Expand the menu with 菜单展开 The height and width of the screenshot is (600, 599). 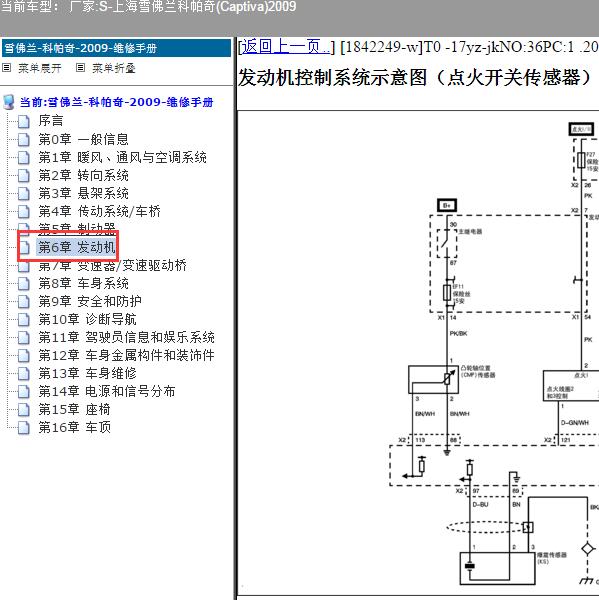point(39,68)
